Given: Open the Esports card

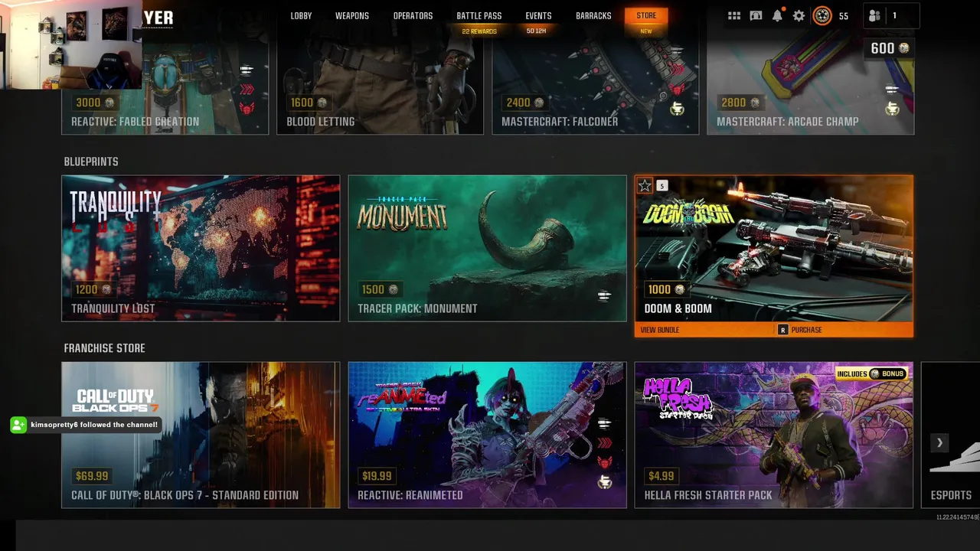Looking at the screenshot, I should pyautogui.click(x=950, y=435).
